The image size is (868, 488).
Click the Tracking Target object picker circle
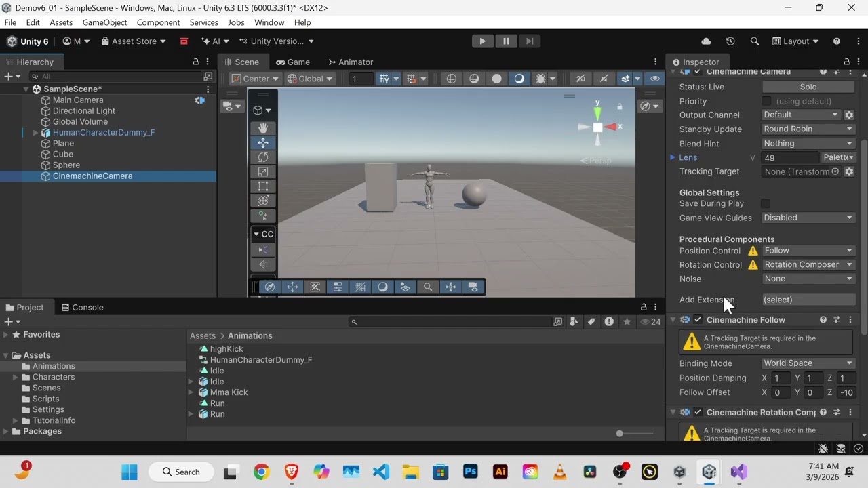pyautogui.click(x=835, y=171)
